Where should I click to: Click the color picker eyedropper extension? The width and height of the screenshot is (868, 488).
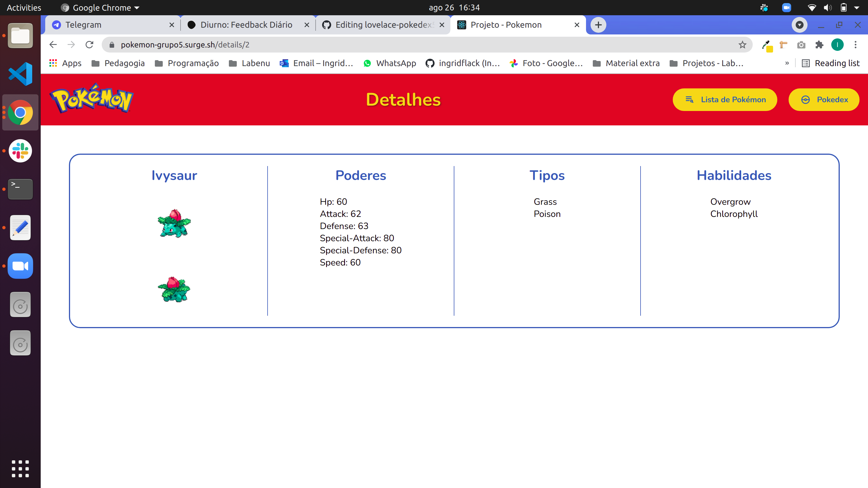[766, 45]
